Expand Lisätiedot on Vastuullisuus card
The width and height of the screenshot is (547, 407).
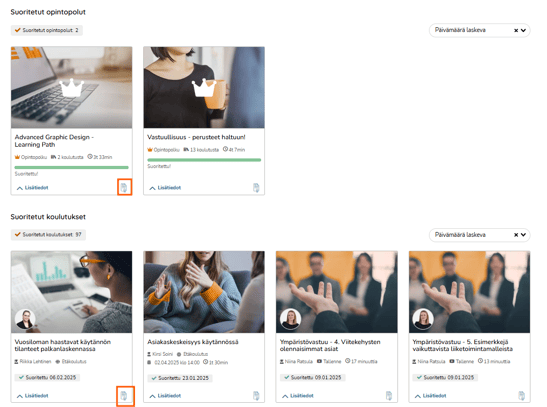pyautogui.click(x=165, y=188)
